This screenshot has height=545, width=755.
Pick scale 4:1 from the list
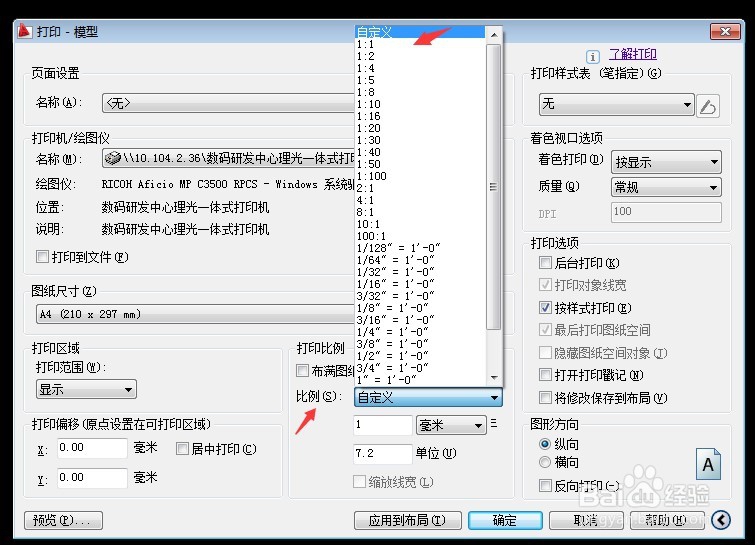click(x=420, y=200)
